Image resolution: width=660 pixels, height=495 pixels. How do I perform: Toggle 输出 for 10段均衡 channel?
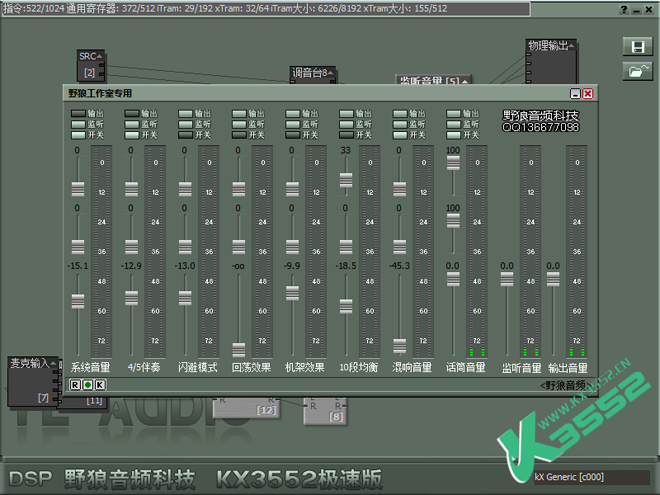[346, 114]
